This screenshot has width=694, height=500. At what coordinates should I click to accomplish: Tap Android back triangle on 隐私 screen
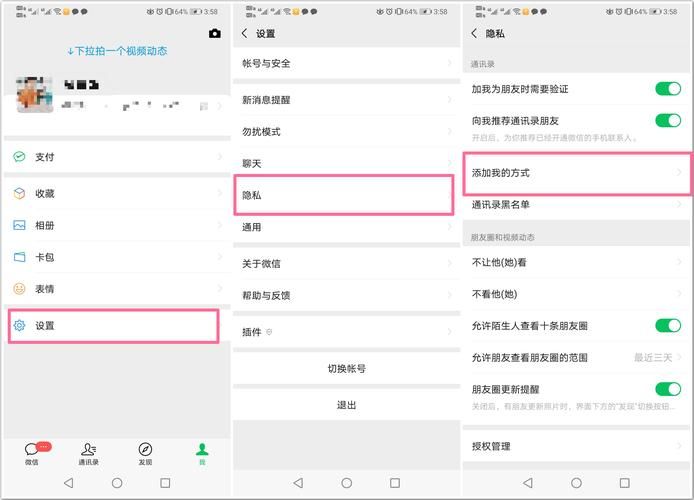pyautogui.click(x=528, y=483)
